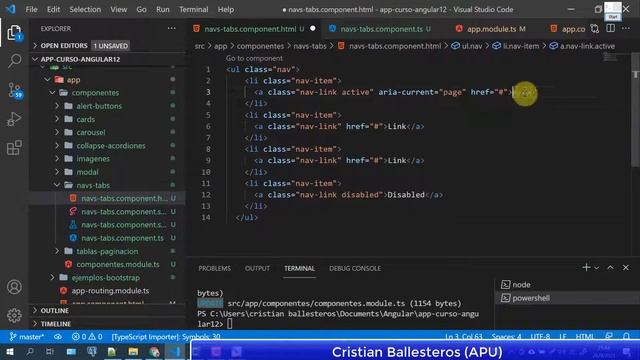Open File Explorer from the taskbar
640x360 pixels.
click(133, 352)
